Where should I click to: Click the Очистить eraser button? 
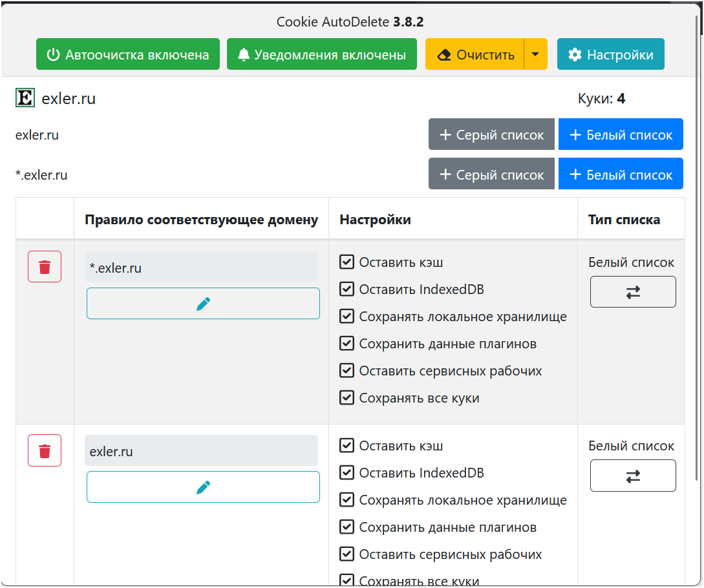(x=475, y=54)
